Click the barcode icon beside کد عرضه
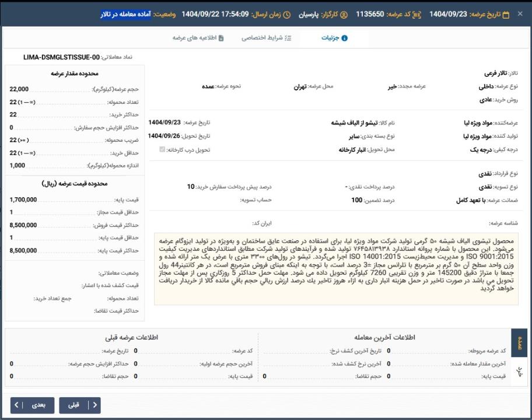The image size is (532, 420). 415,14
